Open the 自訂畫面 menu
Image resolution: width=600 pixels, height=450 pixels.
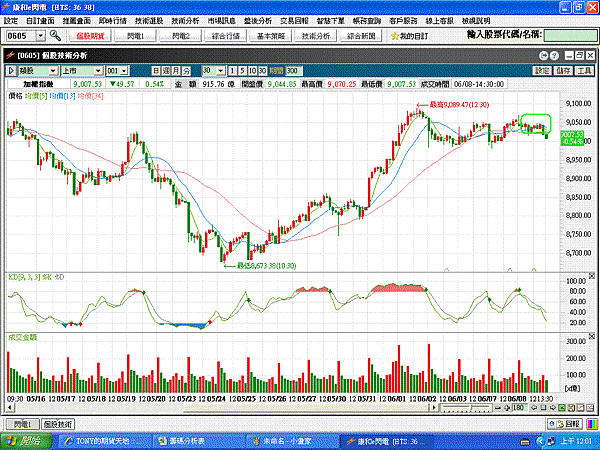pyautogui.click(x=40, y=21)
